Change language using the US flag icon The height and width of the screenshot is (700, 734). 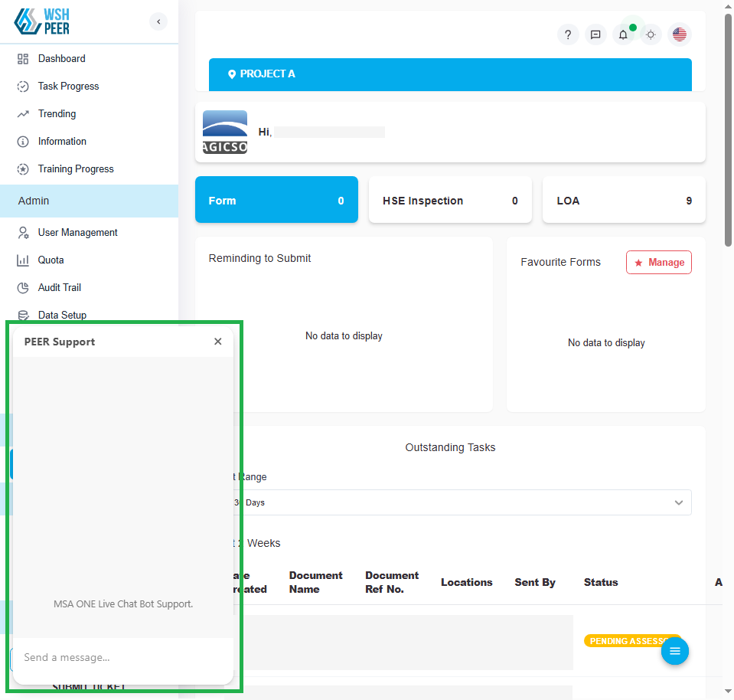[679, 34]
